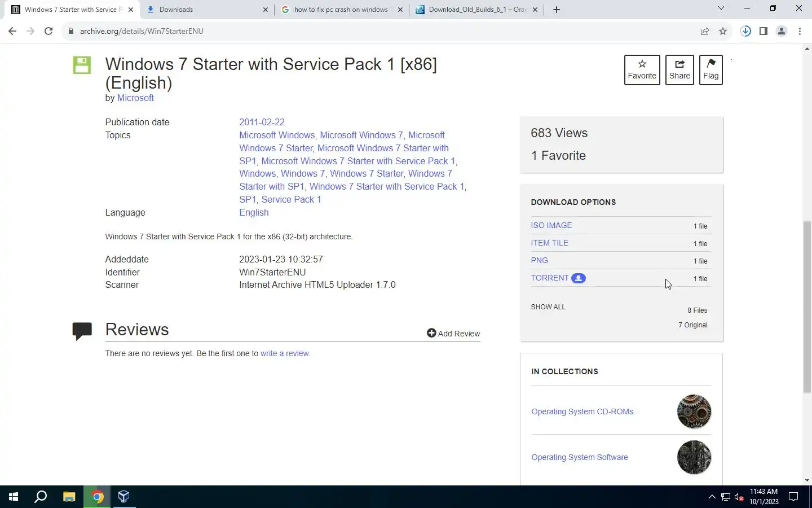This screenshot has width=812, height=508.
Task: Open the notification center icon
Action: point(793,497)
